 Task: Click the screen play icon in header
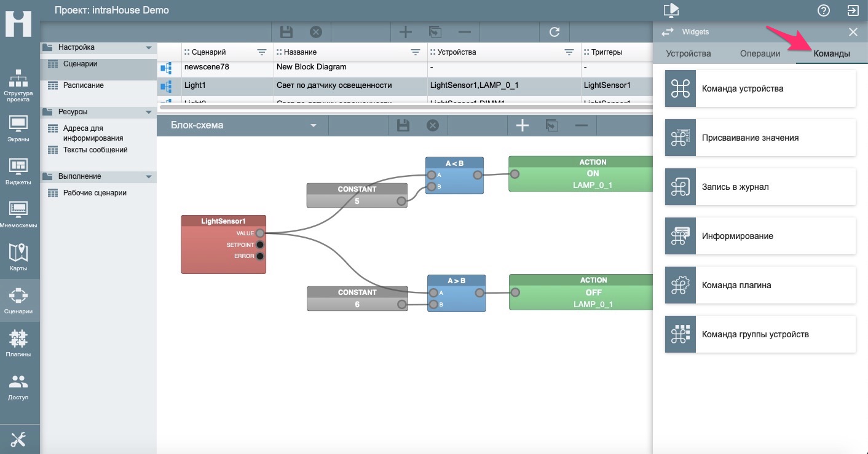coord(671,10)
